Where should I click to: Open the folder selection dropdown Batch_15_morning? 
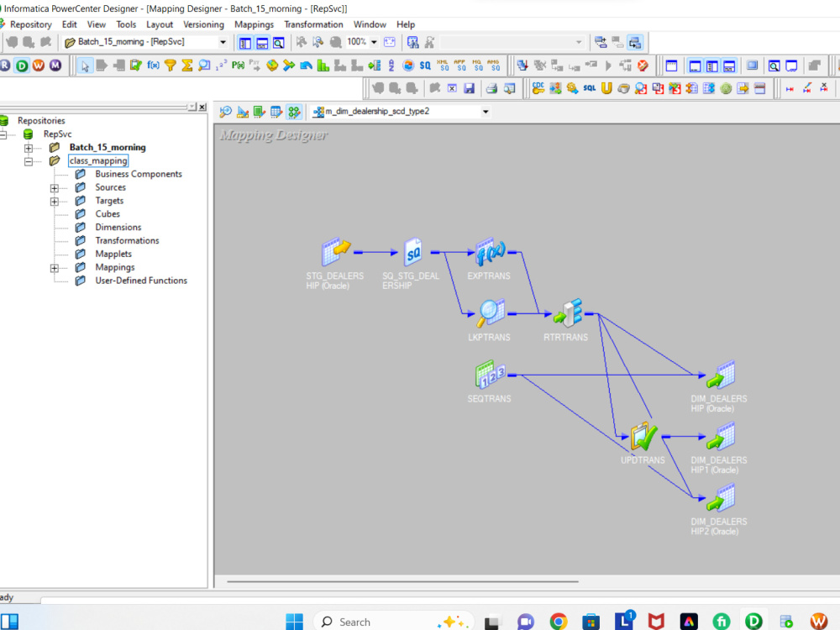click(223, 42)
